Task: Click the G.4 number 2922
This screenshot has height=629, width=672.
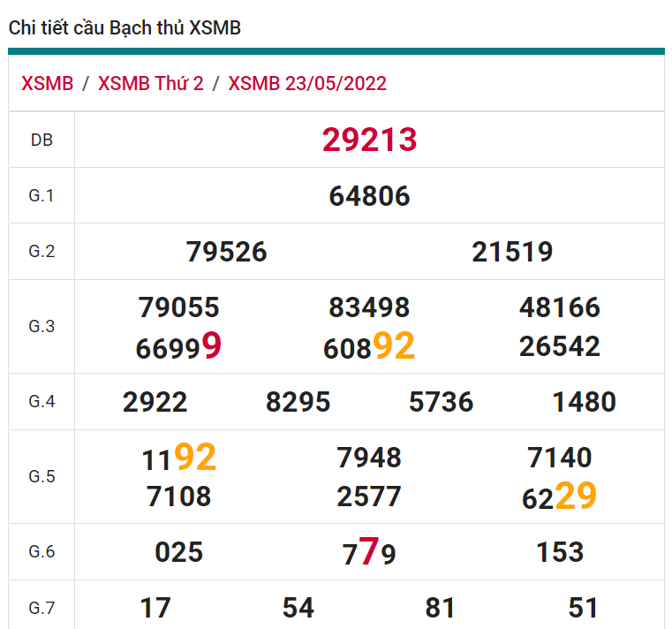Action: [155, 402]
